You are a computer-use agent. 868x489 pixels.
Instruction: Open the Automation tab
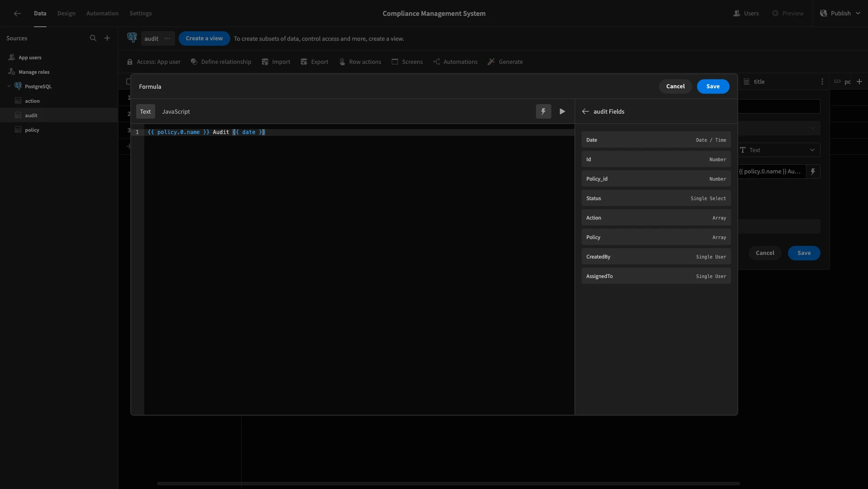(102, 14)
